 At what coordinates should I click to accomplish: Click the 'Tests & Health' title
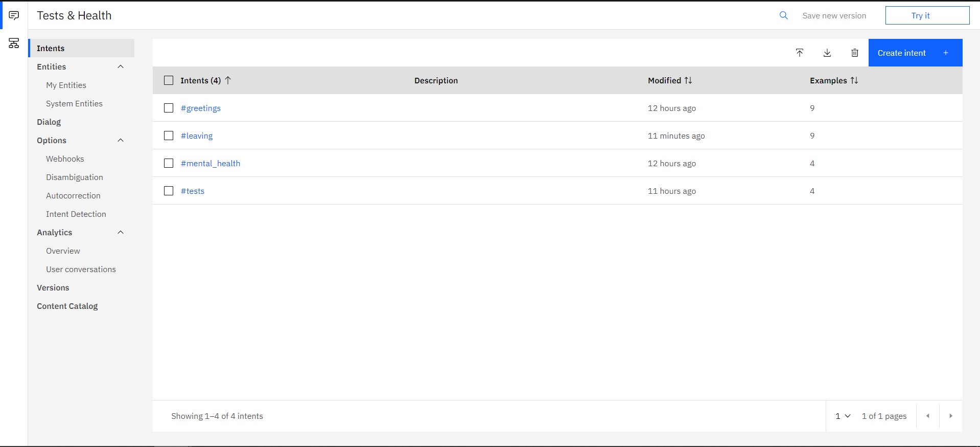coord(74,15)
